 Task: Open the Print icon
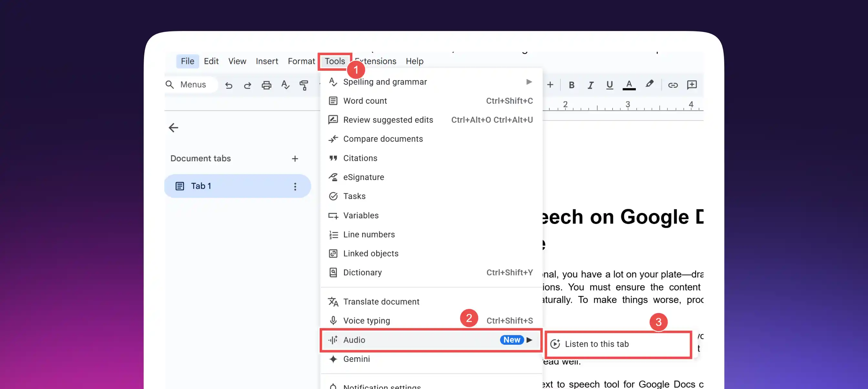[266, 85]
